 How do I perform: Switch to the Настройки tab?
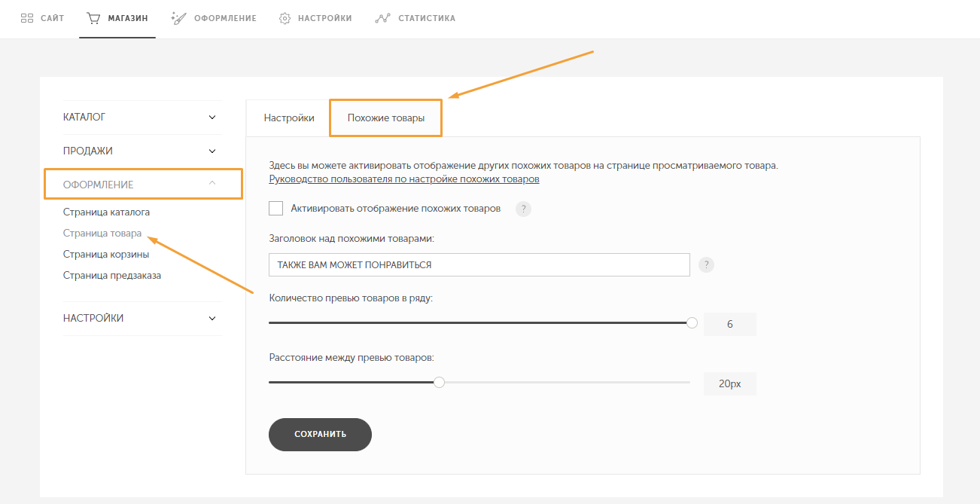pyautogui.click(x=289, y=118)
